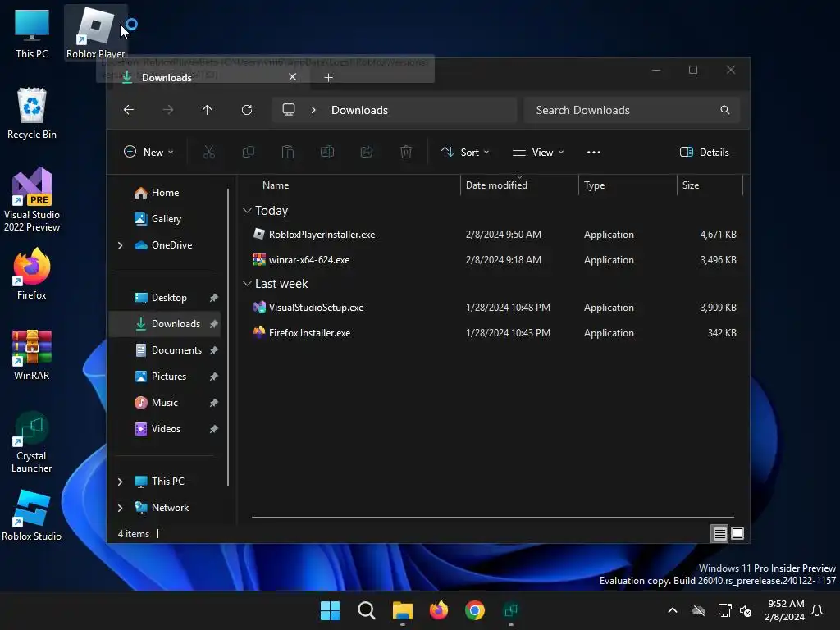This screenshot has width=840, height=630.
Task: Click the Delete trash icon
Action: click(x=406, y=152)
